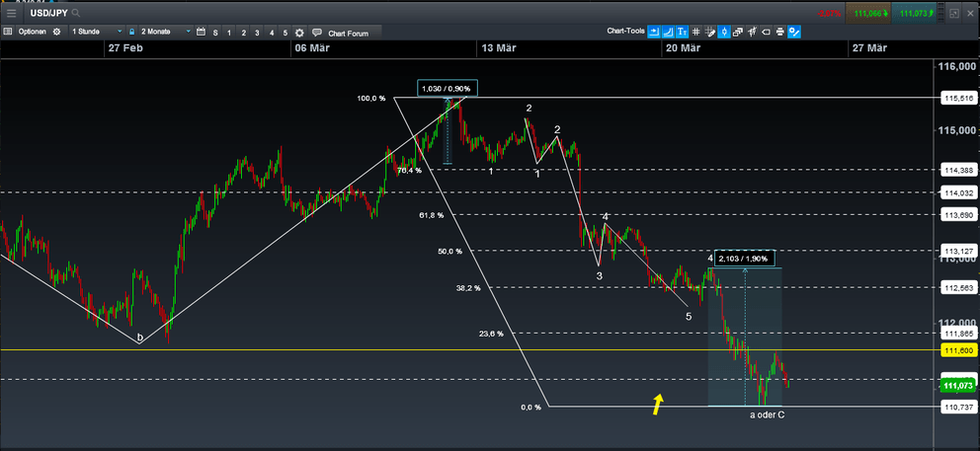Viewport: 980px width, 451px height.
Task: Select chart template 5
Action: tap(285, 33)
